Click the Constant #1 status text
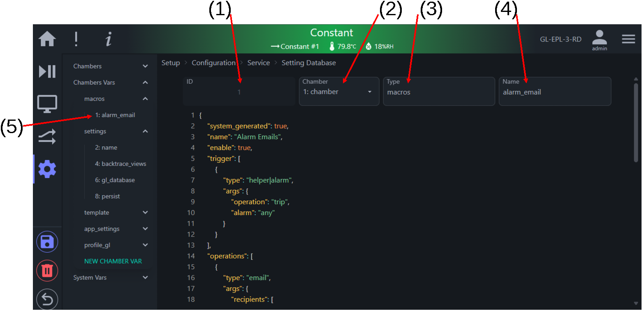644x311 pixels. [x=300, y=46]
